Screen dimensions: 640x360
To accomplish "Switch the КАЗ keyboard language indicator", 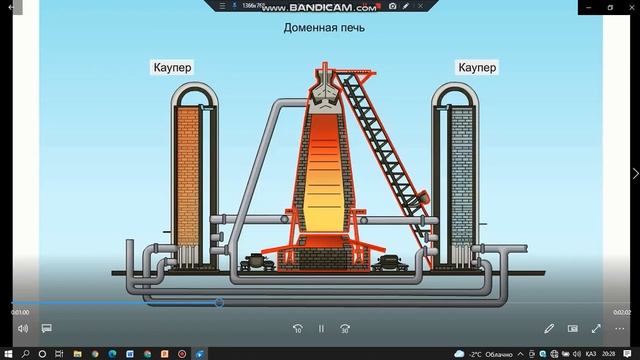I will [590, 354].
